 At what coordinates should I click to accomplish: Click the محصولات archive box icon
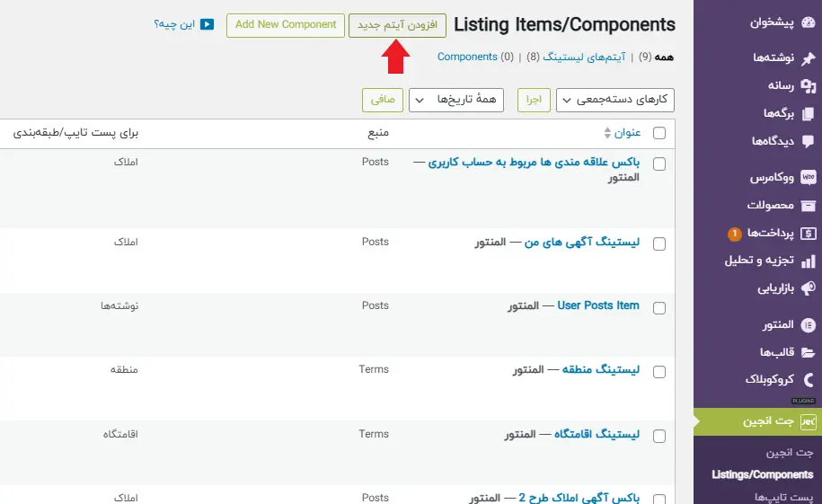(808, 205)
